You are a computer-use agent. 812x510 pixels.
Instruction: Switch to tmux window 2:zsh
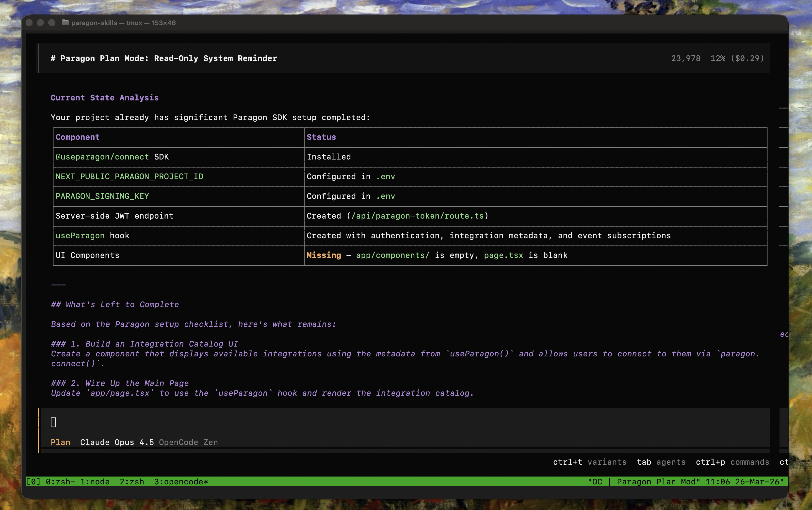point(132,482)
